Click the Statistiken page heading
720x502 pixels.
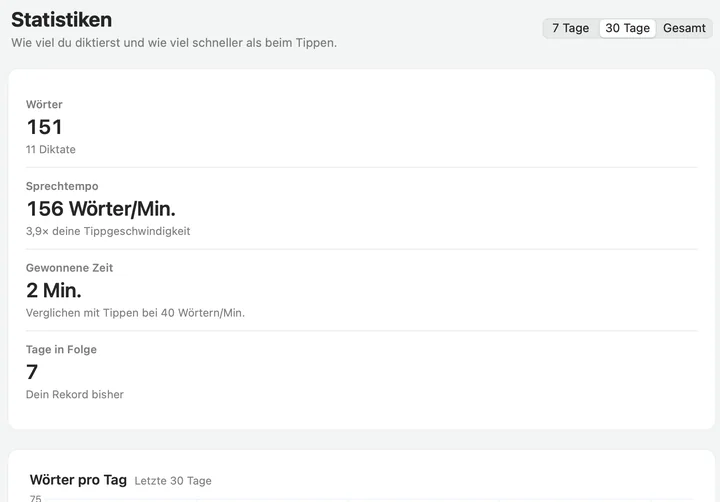pyautogui.click(x=62, y=20)
